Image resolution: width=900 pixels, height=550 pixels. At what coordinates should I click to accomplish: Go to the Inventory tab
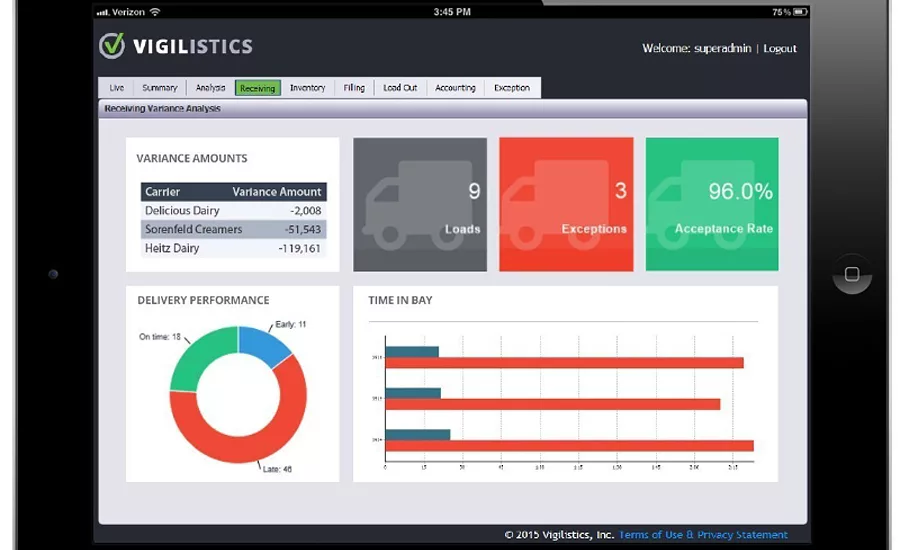point(307,88)
